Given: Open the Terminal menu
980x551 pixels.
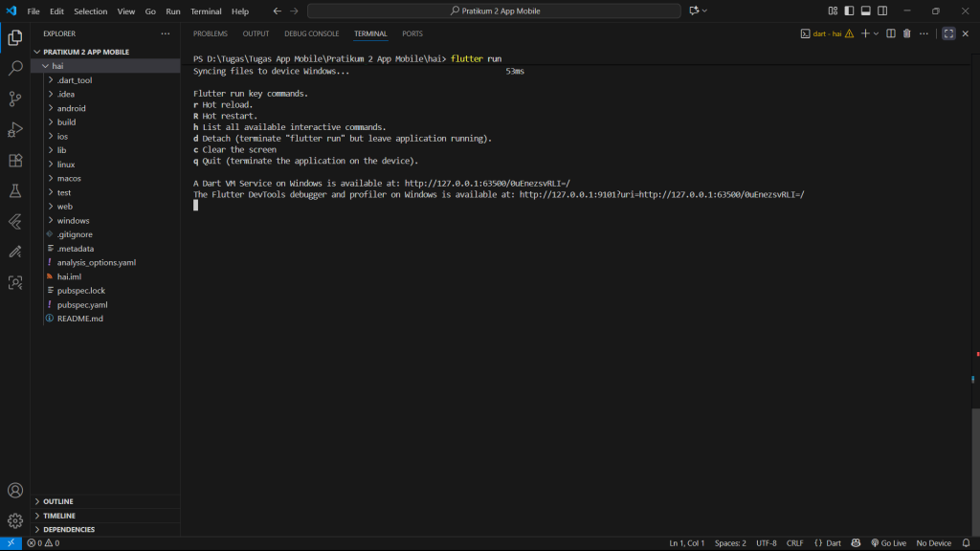Looking at the screenshot, I should tap(206, 11).
